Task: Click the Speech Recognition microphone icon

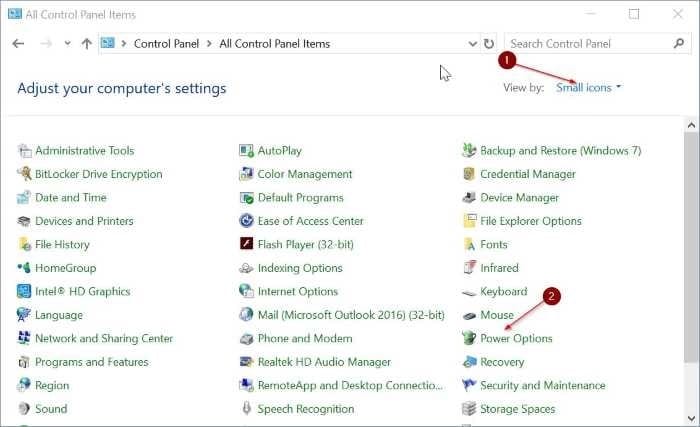Action: pyautogui.click(x=246, y=408)
